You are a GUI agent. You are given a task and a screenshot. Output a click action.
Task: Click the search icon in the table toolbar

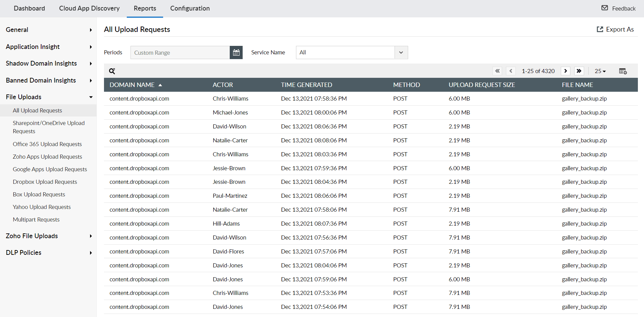(112, 71)
